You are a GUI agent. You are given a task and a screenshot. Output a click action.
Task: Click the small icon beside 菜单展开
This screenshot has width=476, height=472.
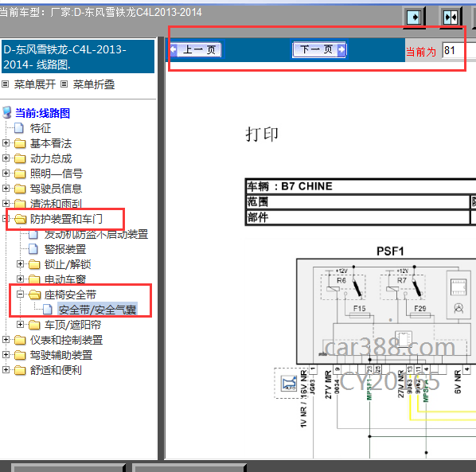(x=5, y=84)
